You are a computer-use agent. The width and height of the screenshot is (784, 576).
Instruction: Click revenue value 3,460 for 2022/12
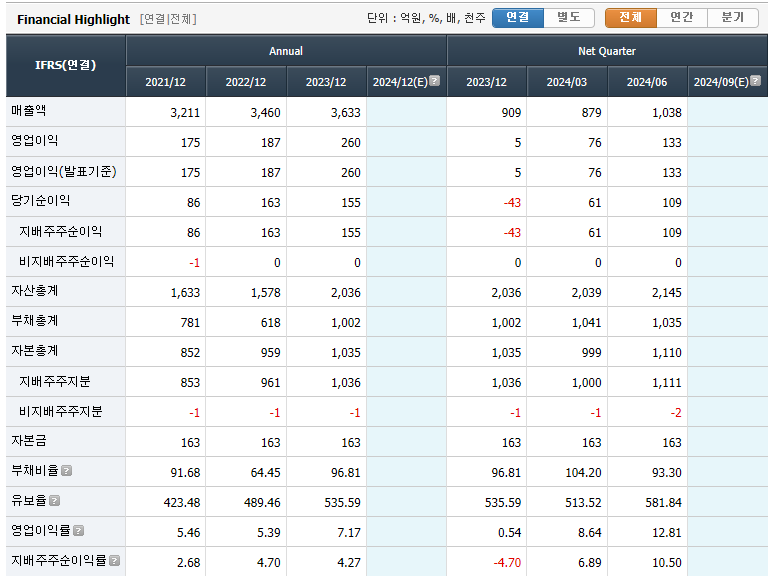point(266,112)
